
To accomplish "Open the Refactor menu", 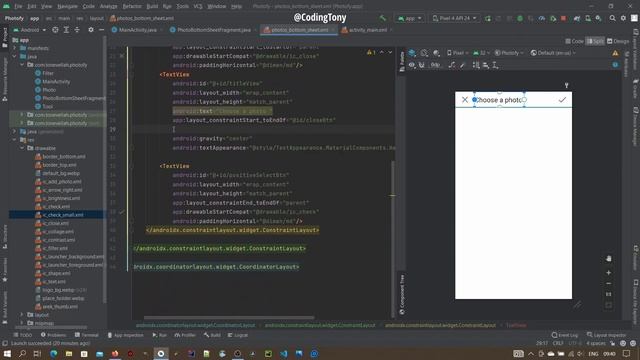I will point(132,6).
